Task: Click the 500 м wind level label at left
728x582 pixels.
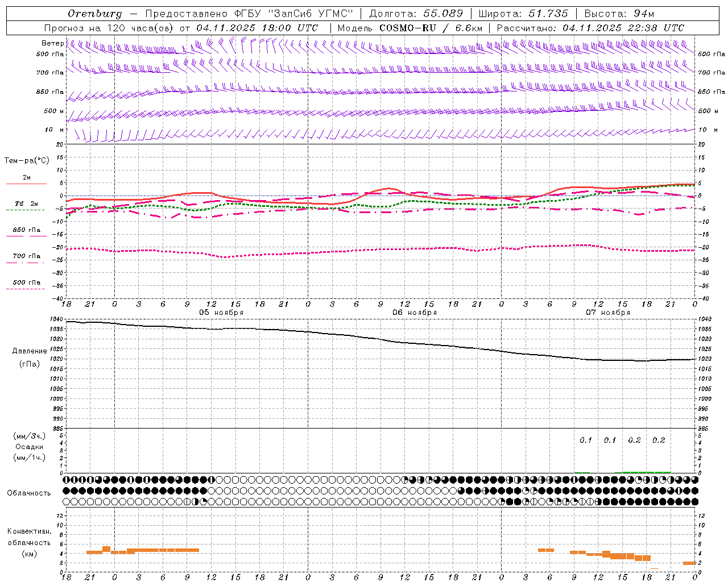Action: click(54, 111)
